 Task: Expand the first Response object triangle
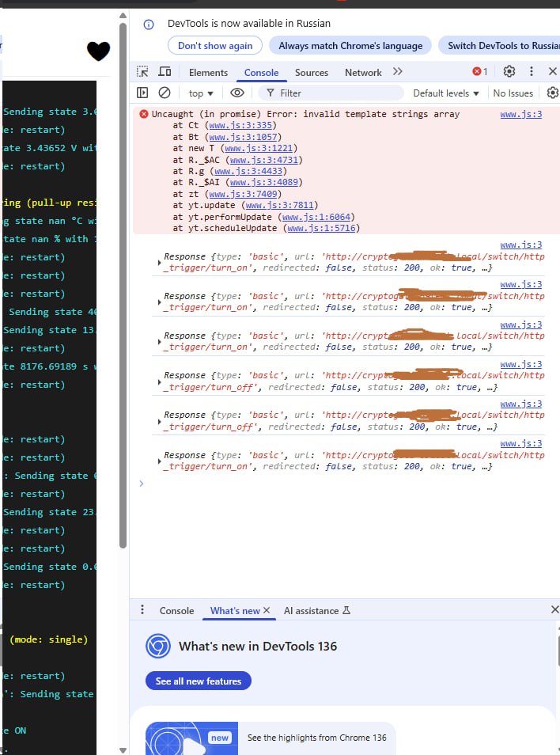click(159, 263)
